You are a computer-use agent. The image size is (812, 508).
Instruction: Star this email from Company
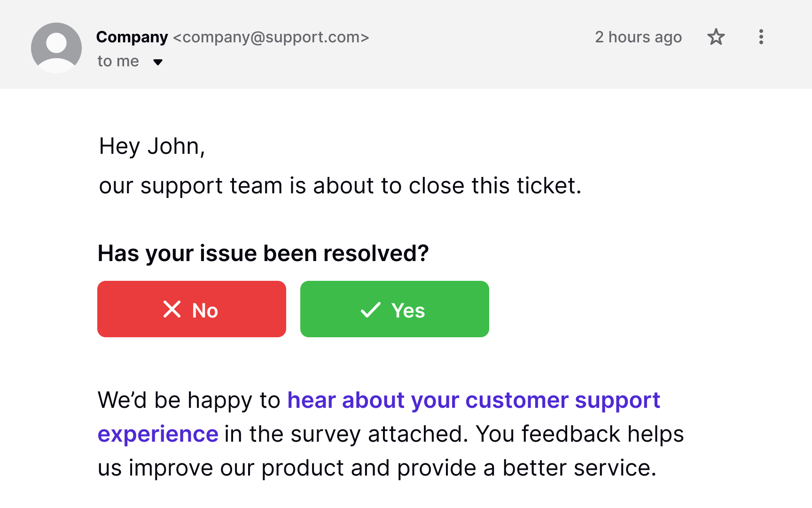[x=716, y=37]
